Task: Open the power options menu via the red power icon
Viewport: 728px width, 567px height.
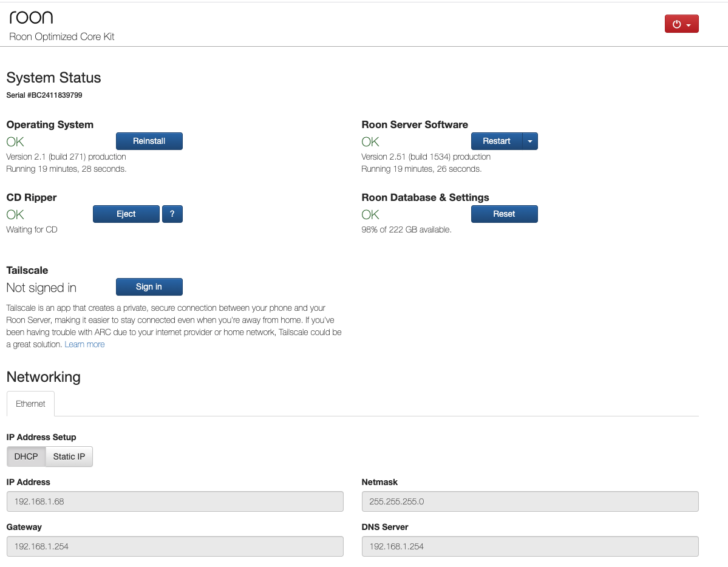Action: [676, 23]
